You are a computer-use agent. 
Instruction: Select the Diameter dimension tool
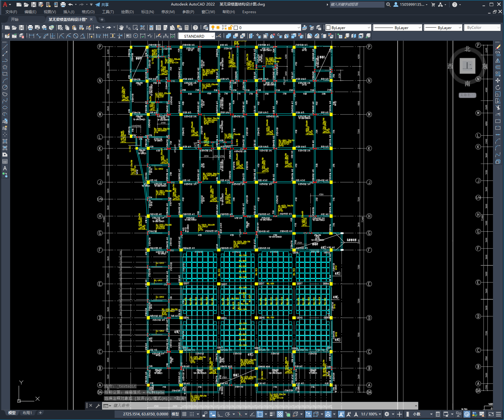click(x=76, y=36)
